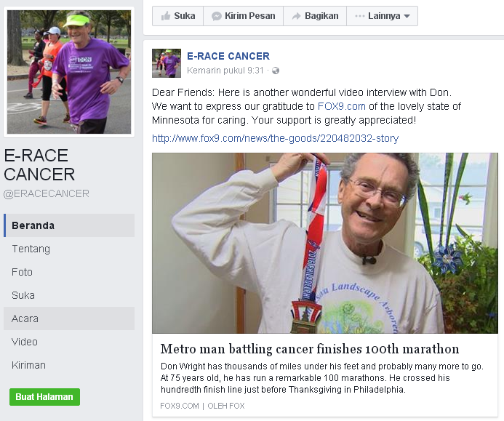Click the green Buat Halaman button

click(44, 397)
